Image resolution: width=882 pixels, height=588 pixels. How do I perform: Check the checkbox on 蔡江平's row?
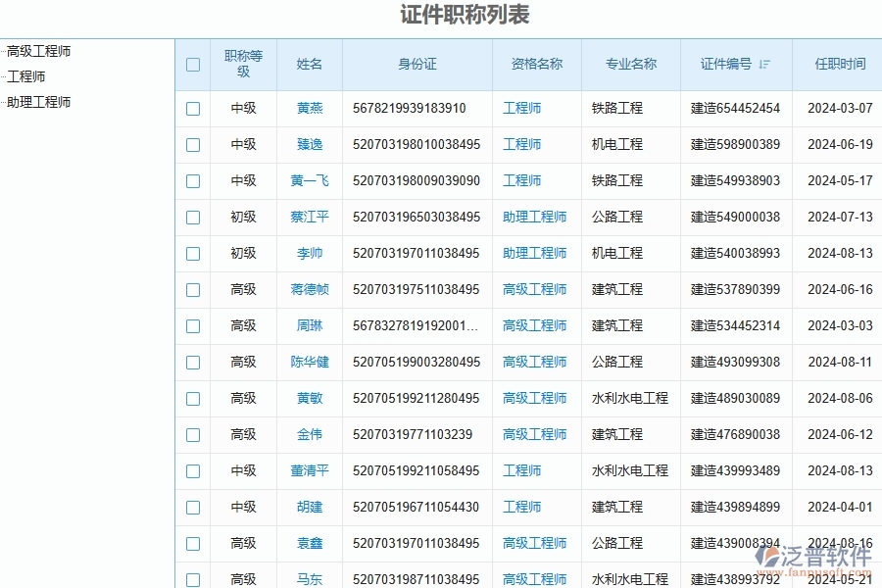point(192,218)
